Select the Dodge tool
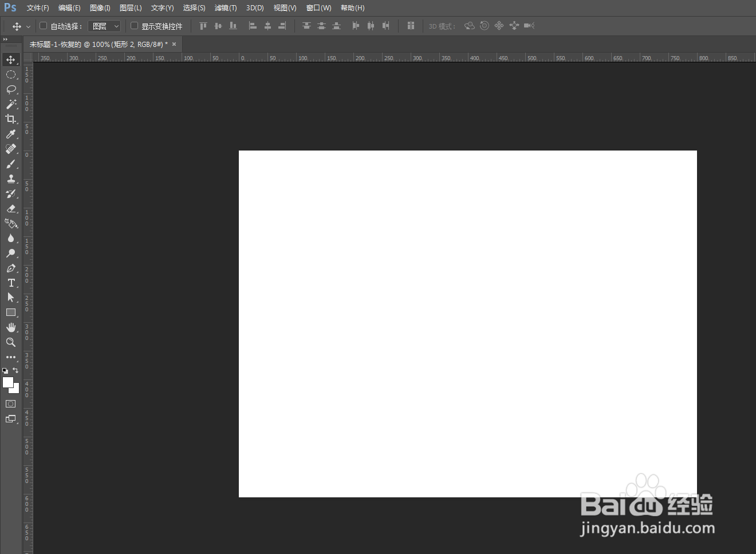The image size is (756, 554). point(11,253)
